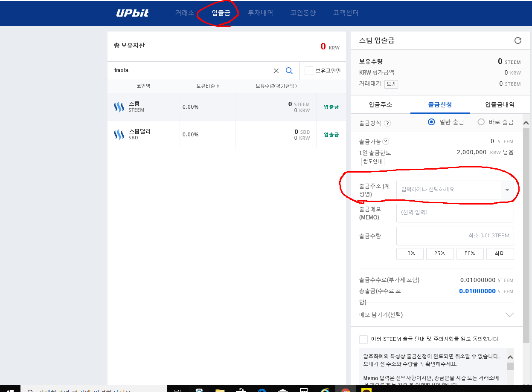Open the 거래소 menu
Viewport: 532px width, 392px height.
coord(184,13)
